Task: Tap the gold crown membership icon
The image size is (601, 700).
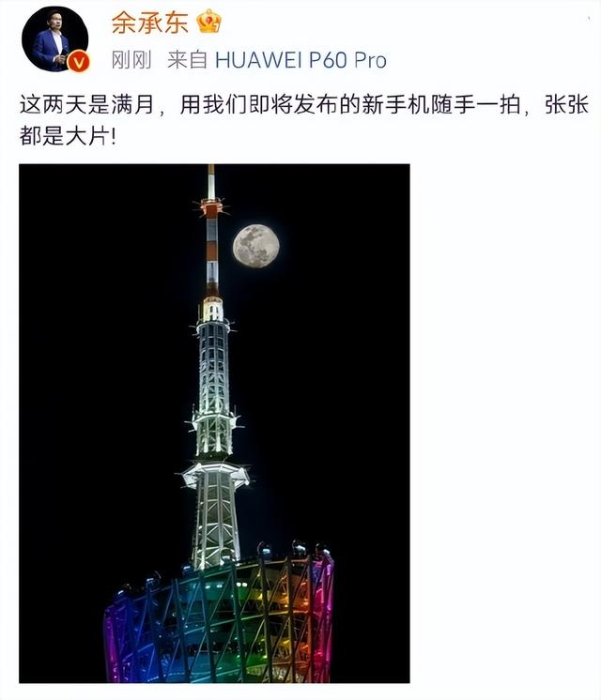Action: click(209, 21)
